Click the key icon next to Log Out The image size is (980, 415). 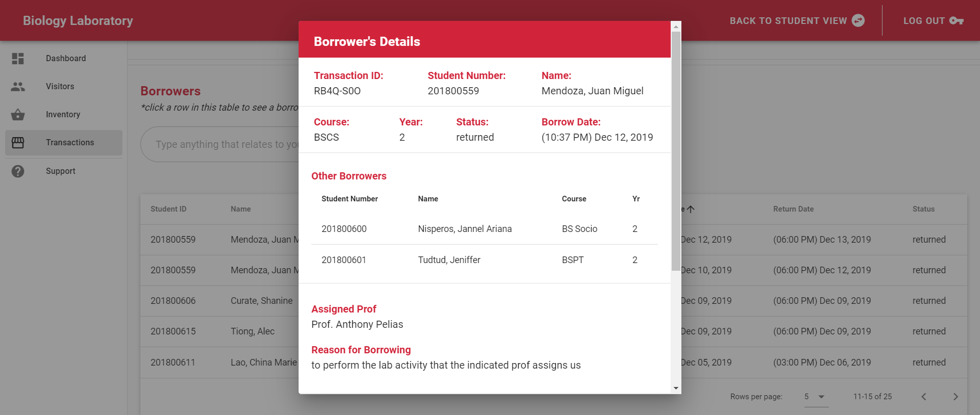(x=956, y=20)
